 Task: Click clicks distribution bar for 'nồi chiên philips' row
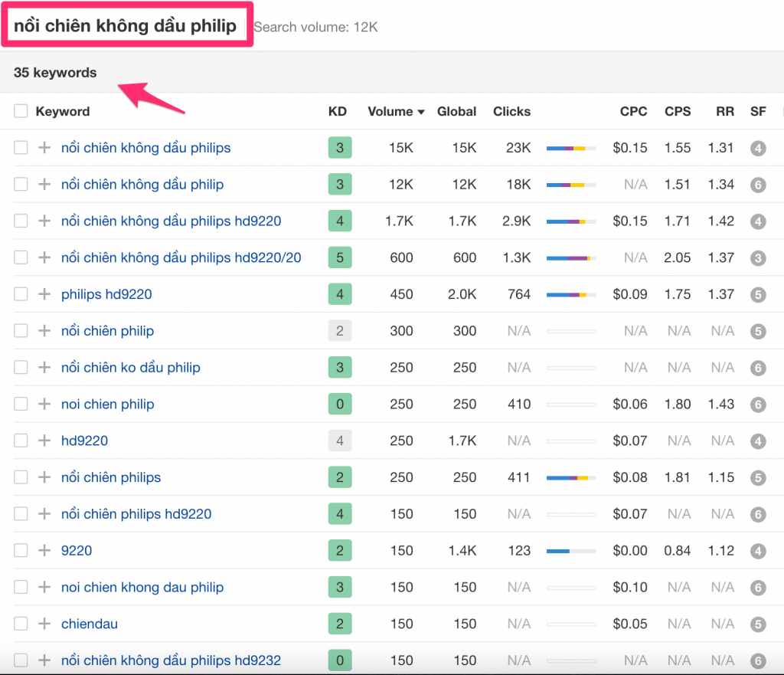[x=571, y=478]
